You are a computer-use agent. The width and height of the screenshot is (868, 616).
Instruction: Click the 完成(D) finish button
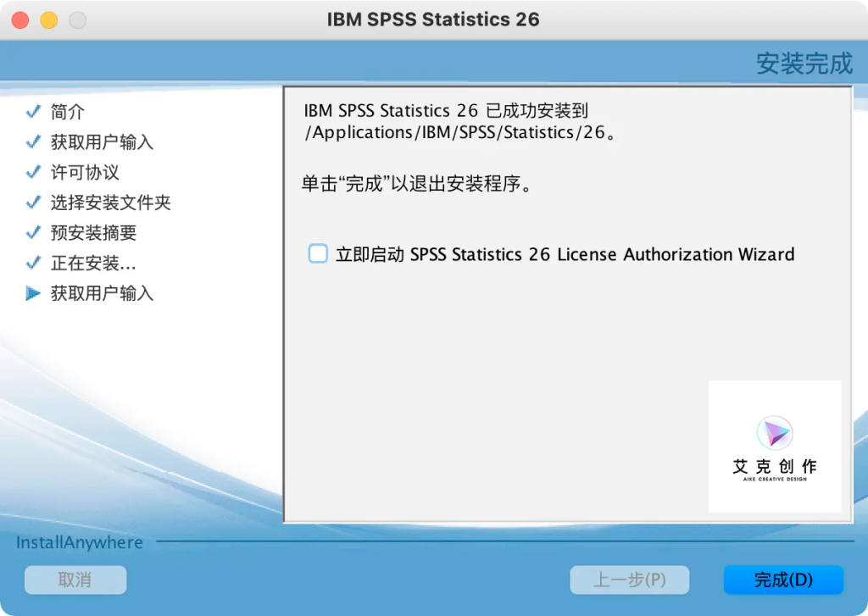pyautogui.click(x=783, y=580)
